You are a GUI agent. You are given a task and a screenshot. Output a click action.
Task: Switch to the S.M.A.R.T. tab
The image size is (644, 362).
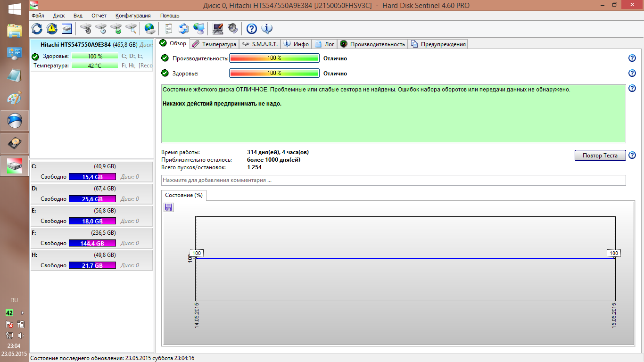click(x=260, y=44)
